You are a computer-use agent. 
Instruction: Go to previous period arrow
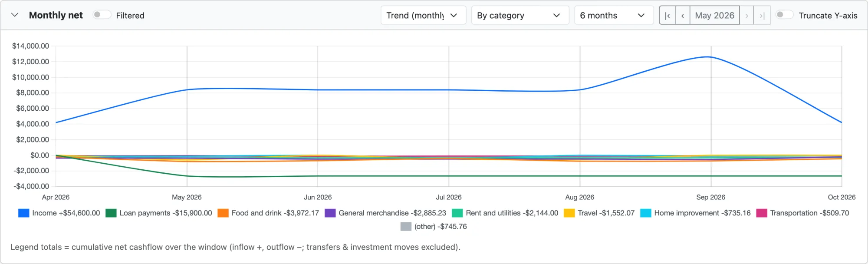[x=683, y=15]
